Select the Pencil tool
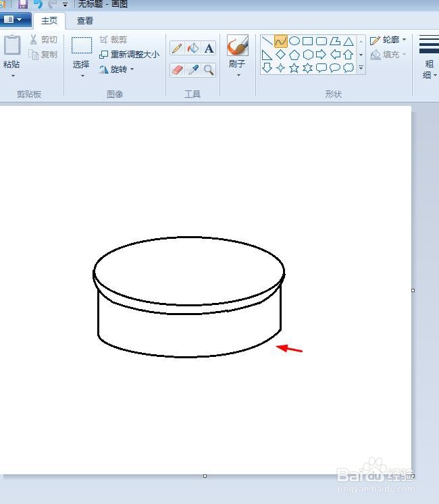This screenshot has width=439, height=504. [x=177, y=48]
